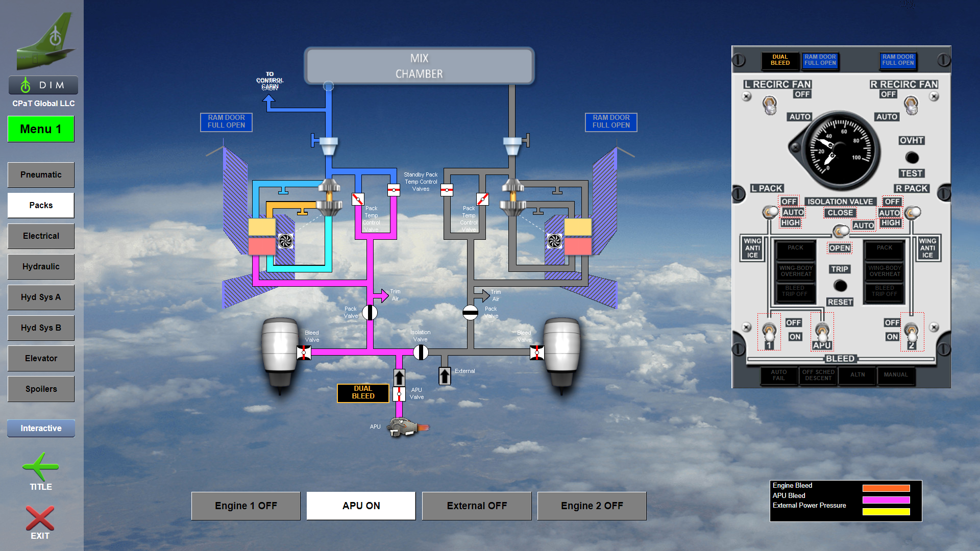The width and height of the screenshot is (980, 551).
Task: Open the Hydraulic section
Action: pos(41,266)
